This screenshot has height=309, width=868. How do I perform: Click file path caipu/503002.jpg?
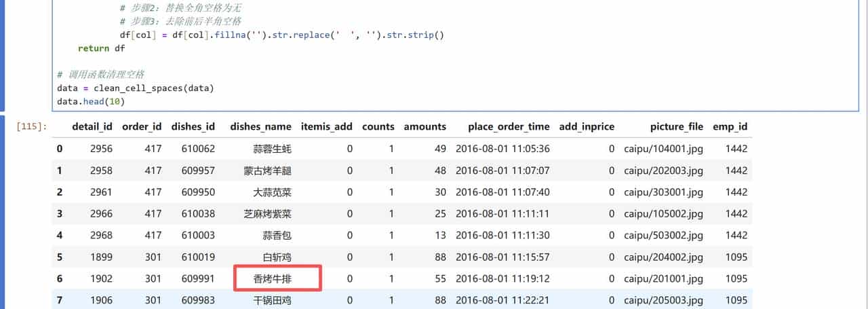click(664, 236)
